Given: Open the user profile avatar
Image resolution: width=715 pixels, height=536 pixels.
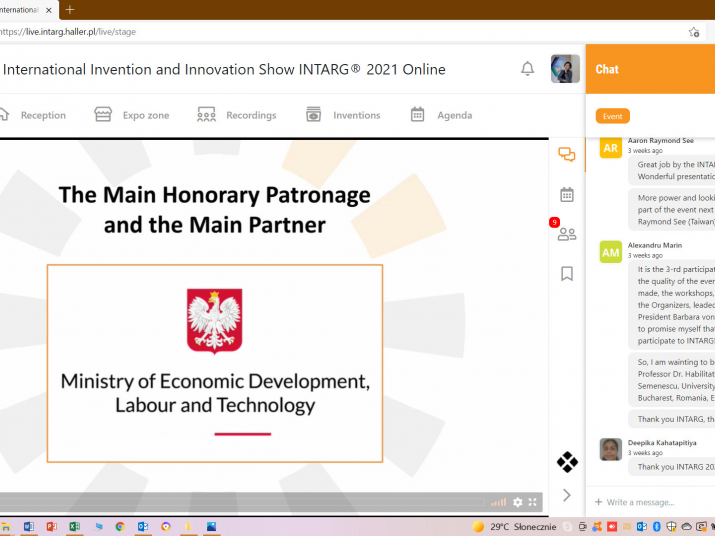Looking at the screenshot, I should pyautogui.click(x=565, y=69).
